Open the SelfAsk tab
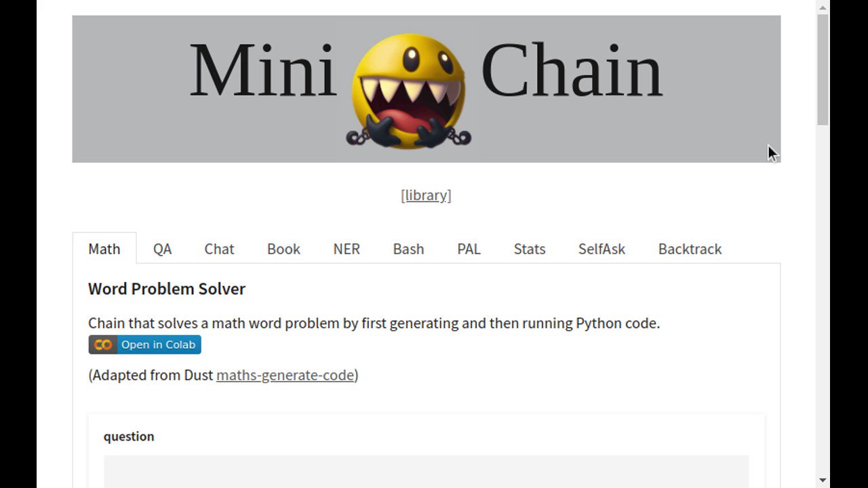This screenshot has width=868, height=488. click(601, 249)
